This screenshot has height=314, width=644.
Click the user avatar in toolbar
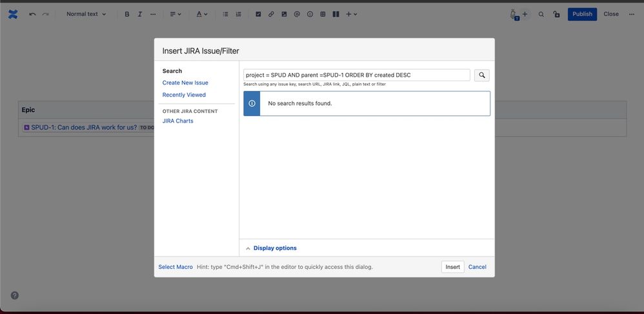click(x=514, y=14)
